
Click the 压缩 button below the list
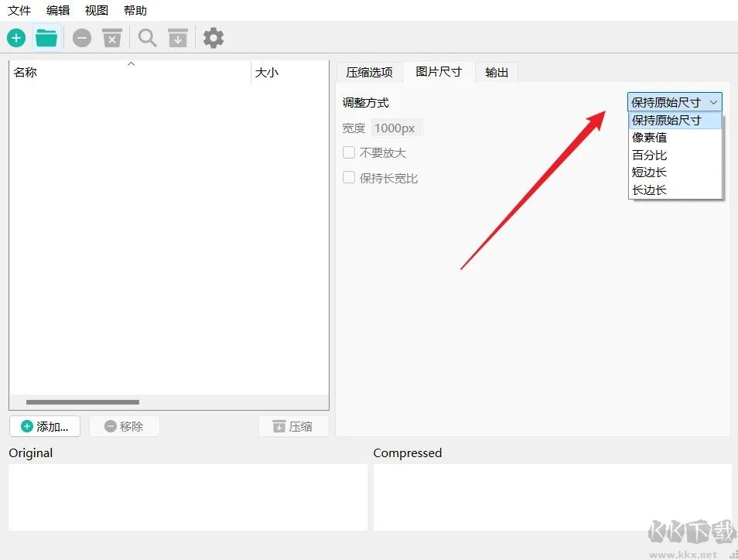click(293, 426)
